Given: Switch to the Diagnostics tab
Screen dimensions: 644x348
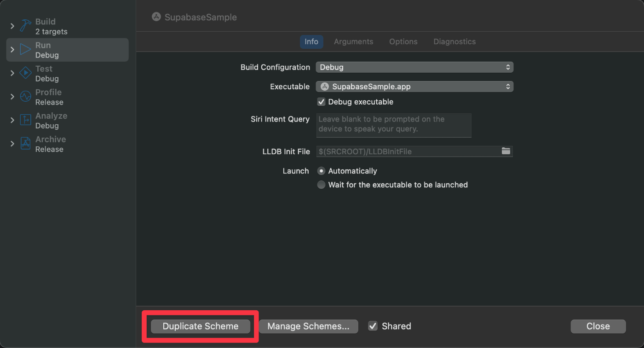Looking at the screenshot, I should pyautogui.click(x=454, y=41).
